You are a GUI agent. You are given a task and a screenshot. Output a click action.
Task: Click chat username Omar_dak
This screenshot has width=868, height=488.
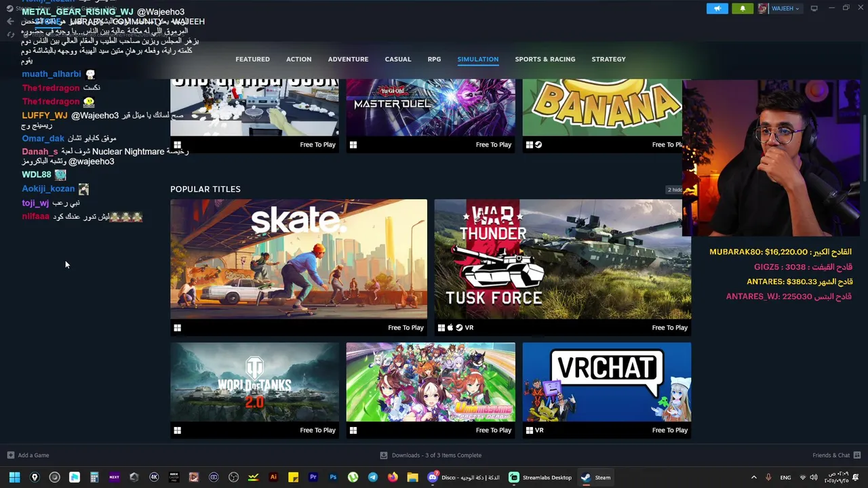click(43, 138)
